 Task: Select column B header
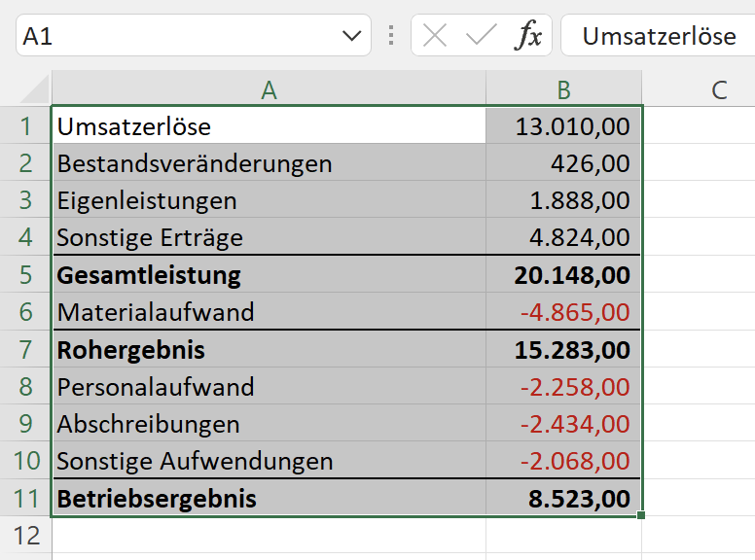click(x=564, y=89)
